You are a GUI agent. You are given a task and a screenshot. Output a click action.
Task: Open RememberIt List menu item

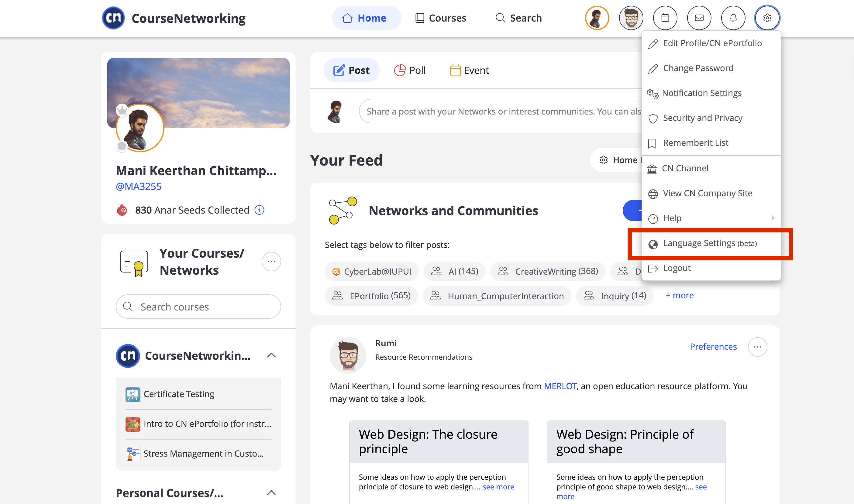pos(711,143)
